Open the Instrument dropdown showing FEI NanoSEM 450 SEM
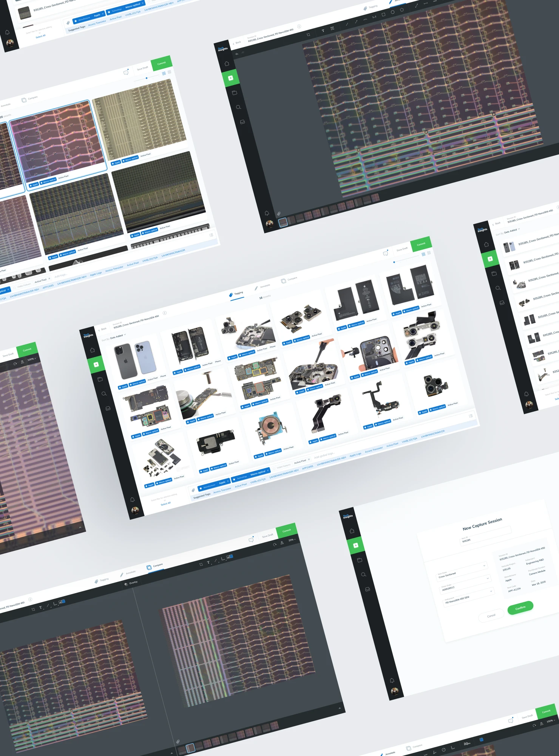The width and height of the screenshot is (559, 756). coord(491,591)
